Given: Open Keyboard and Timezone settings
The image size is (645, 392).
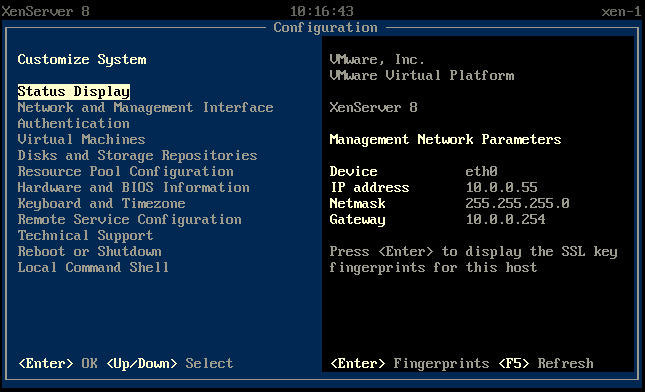Looking at the screenshot, I should coord(102,204).
